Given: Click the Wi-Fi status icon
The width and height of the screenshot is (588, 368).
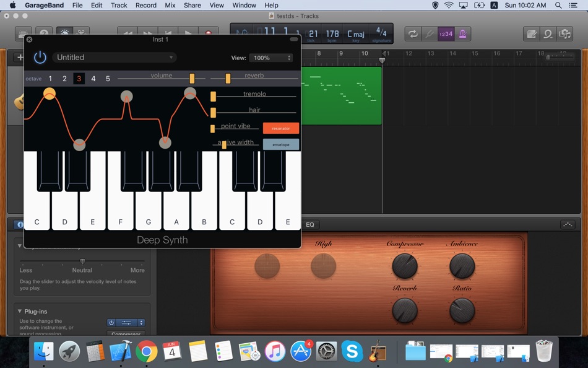Looking at the screenshot, I should (449, 5).
